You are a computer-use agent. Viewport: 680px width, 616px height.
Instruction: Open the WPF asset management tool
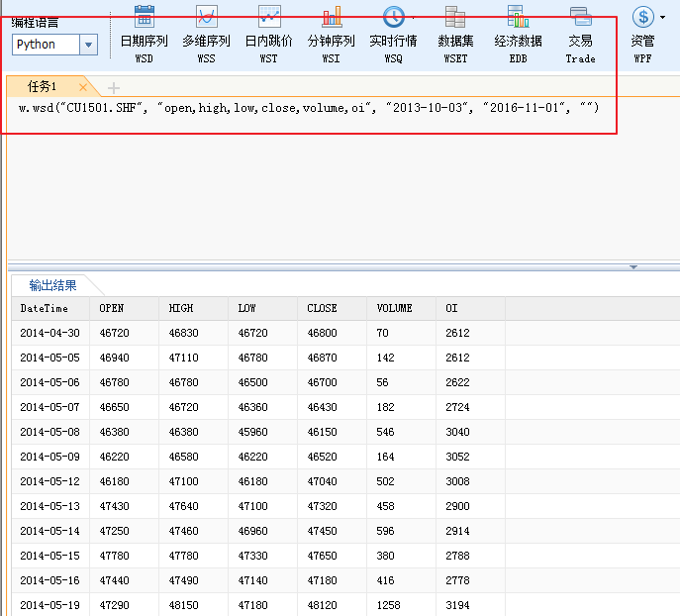[642, 35]
